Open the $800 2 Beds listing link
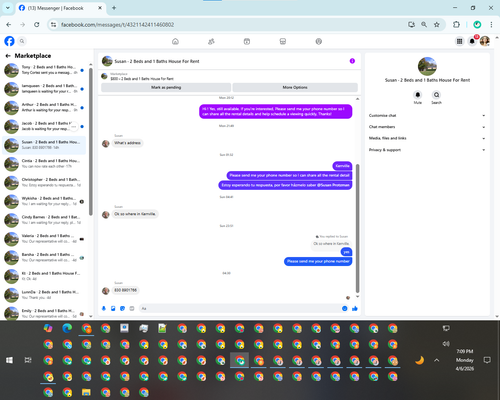This screenshot has width=500, height=400. tap(142, 79)
